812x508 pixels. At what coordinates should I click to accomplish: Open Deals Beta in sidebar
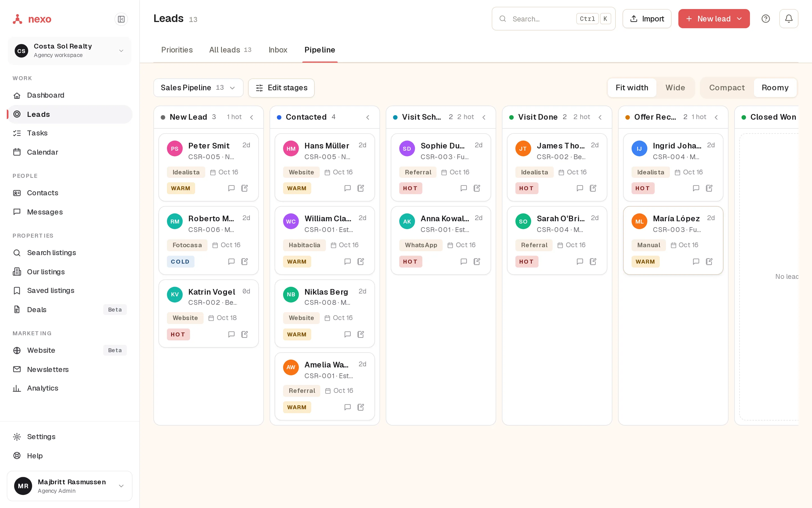(69, 309)
